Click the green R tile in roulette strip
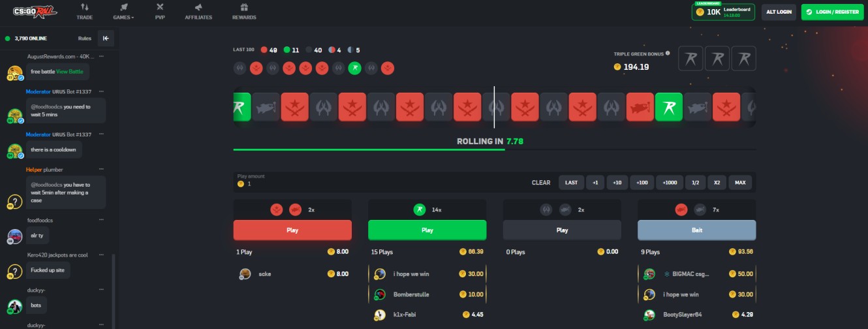Screen dimensions: 868x329 pos(668,106)
